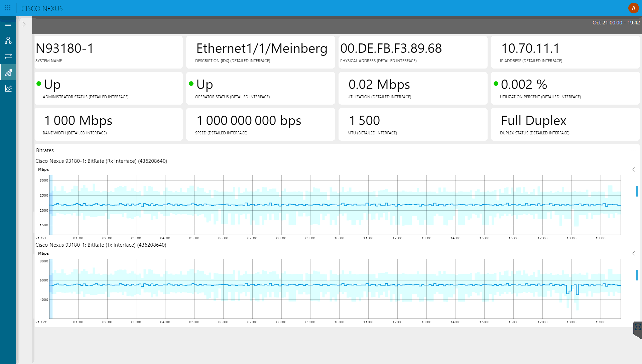Click the Bitrates panel title
Viewport: 642px width, 364px height.
(x=45, y=150)
